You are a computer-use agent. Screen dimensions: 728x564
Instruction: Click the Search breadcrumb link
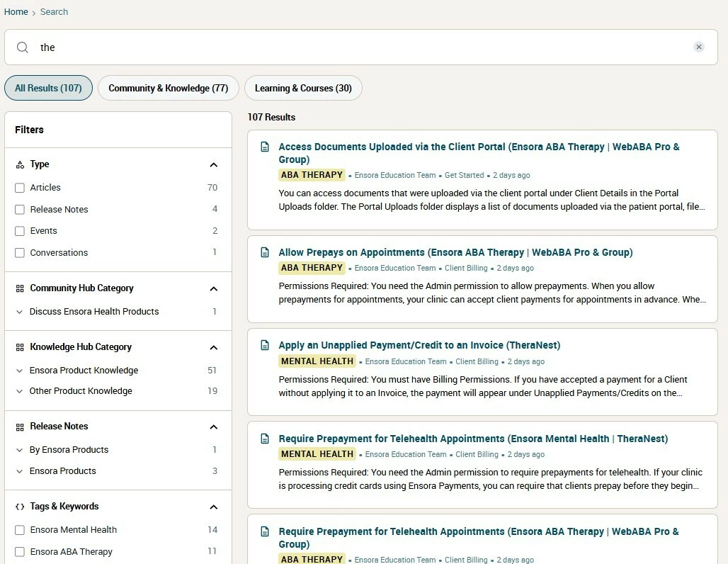pos(54,11)
